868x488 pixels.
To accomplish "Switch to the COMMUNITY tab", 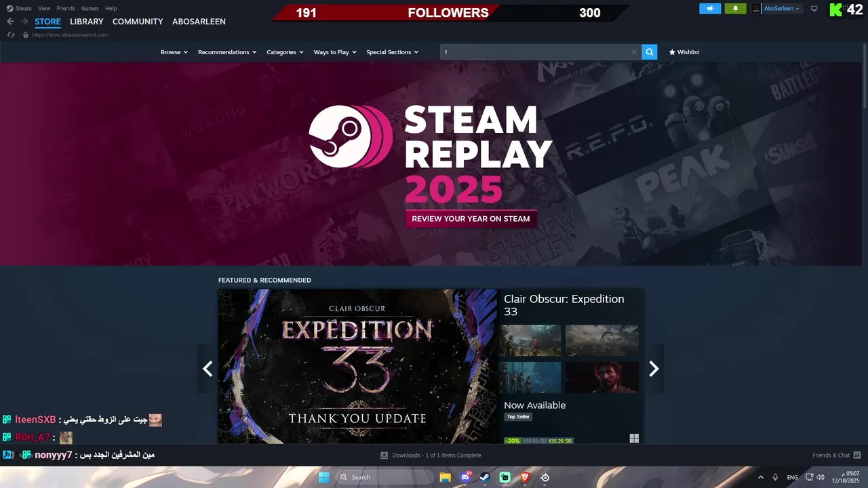I will [x=138, y=22].
